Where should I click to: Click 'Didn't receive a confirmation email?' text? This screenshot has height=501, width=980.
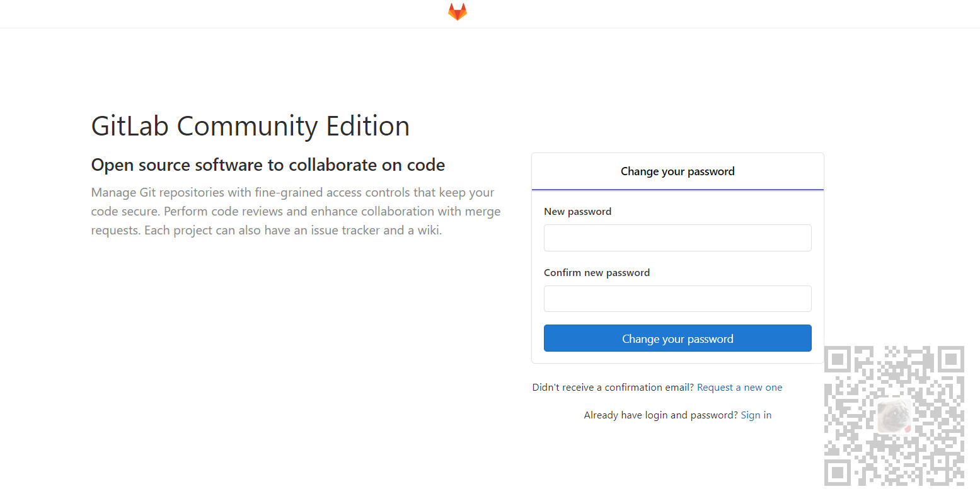613,388
